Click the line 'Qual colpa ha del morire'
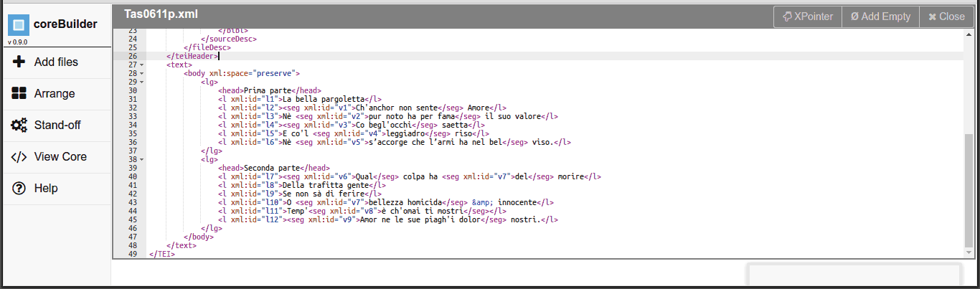 point(410,176)
